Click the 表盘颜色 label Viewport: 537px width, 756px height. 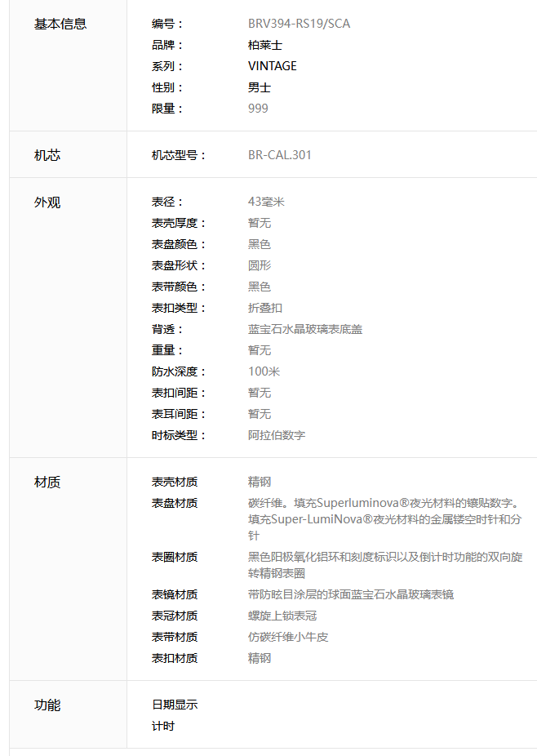(179, 244)
